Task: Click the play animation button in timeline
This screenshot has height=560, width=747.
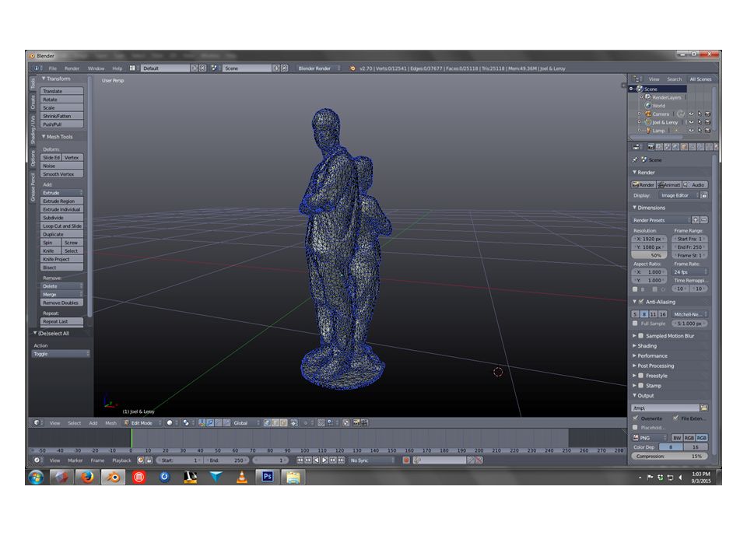Action: click(324, 460)
